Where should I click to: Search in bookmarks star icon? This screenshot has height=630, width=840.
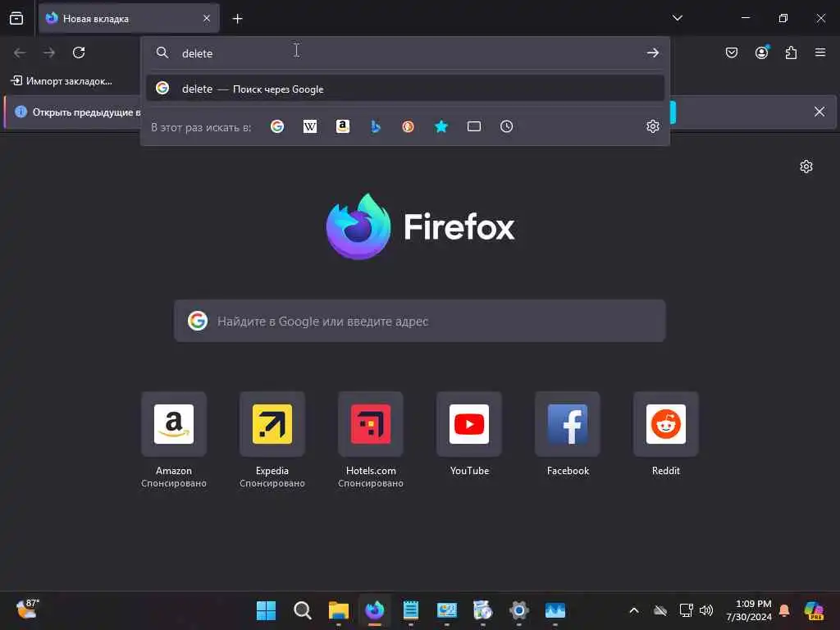[441, 126]
